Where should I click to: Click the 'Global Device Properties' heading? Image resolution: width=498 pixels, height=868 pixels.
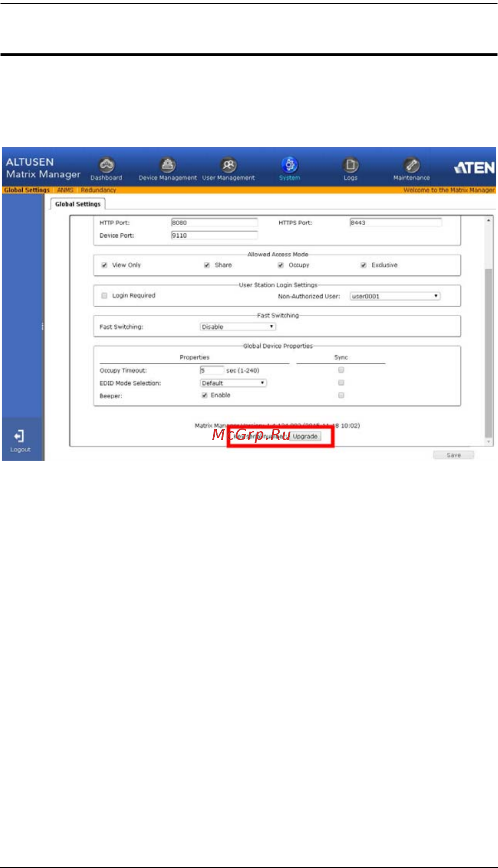(278, 346)
